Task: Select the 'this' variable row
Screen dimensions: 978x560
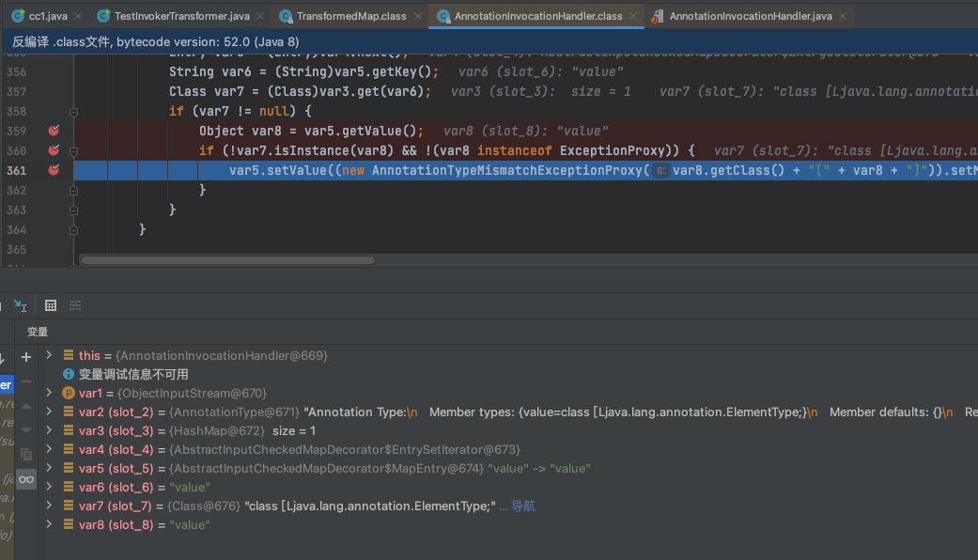Action: pyautogui.click(x=507, y=355)
